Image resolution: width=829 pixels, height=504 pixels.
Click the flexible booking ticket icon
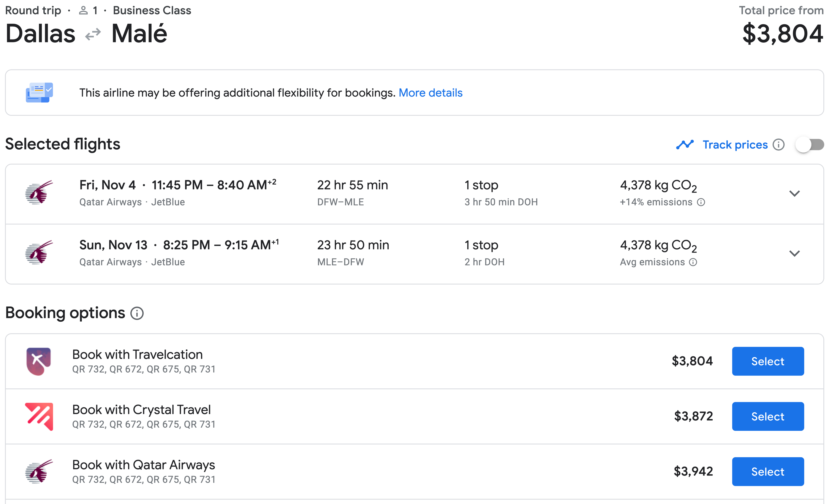point(39,93)
